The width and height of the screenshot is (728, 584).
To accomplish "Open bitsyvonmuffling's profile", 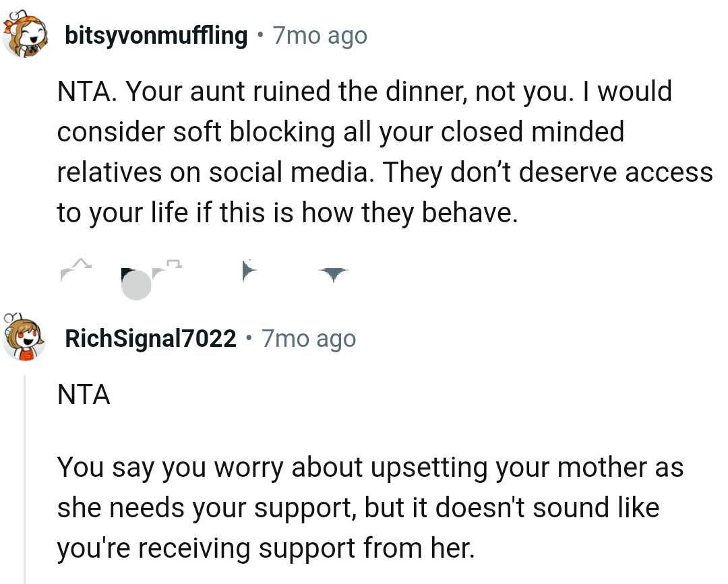I will 155,35.
